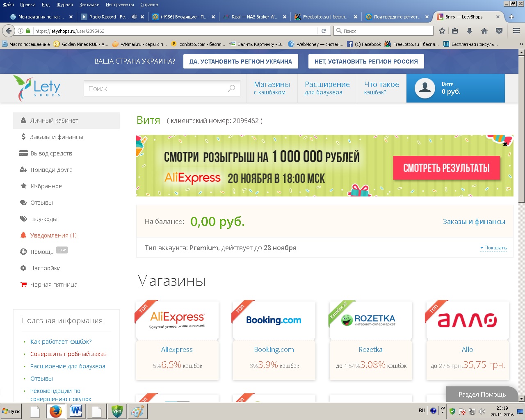525x420 pixels.
Task: Bookmark this page with the star icon
Action: coord(442,31)
